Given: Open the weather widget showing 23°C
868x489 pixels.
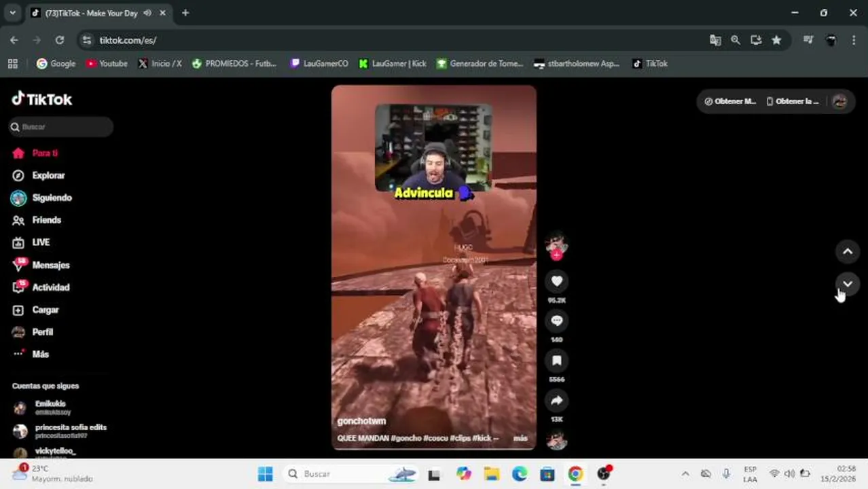Looking at the screenshot, I should click(53, 473).
